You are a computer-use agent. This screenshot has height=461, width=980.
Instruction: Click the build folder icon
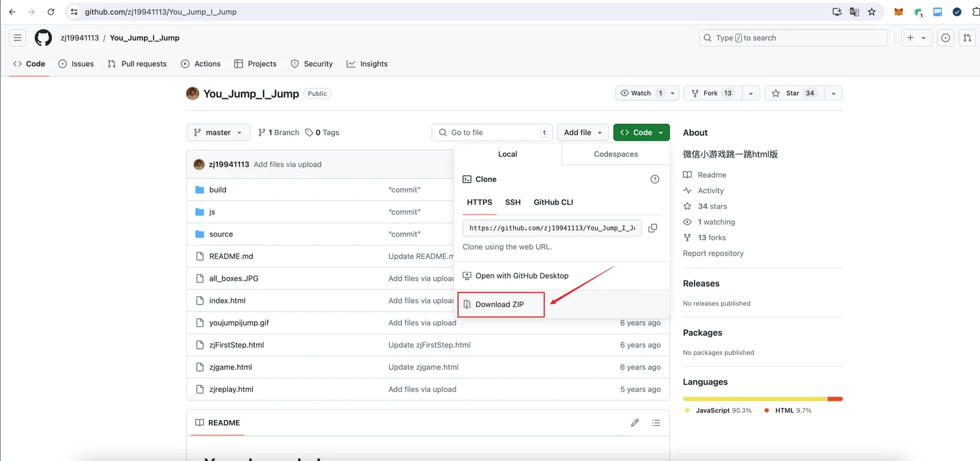(200, 190)
